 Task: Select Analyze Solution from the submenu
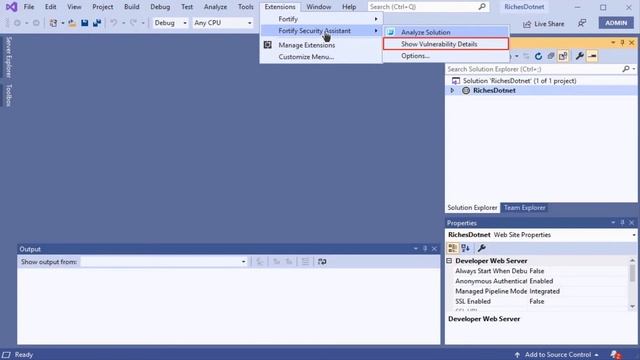446,32
